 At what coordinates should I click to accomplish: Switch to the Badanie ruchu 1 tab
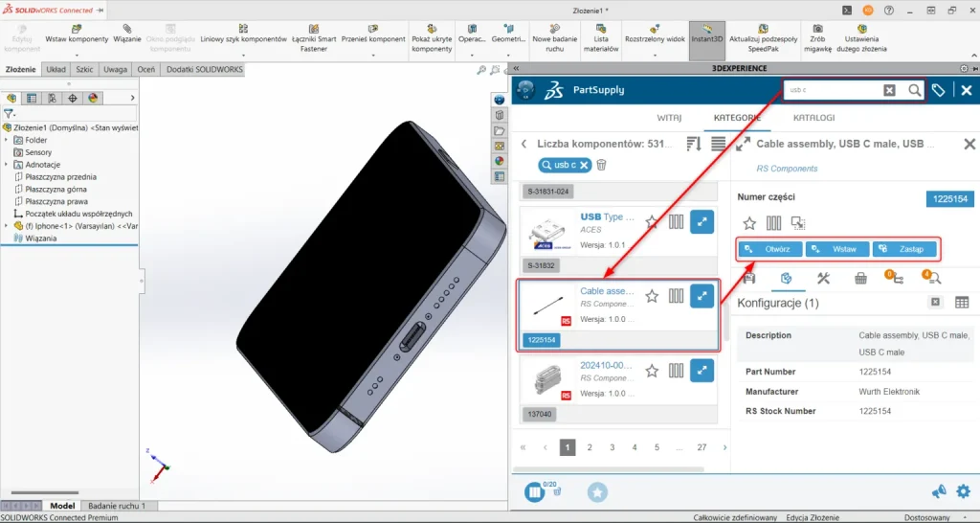[116, 506]
